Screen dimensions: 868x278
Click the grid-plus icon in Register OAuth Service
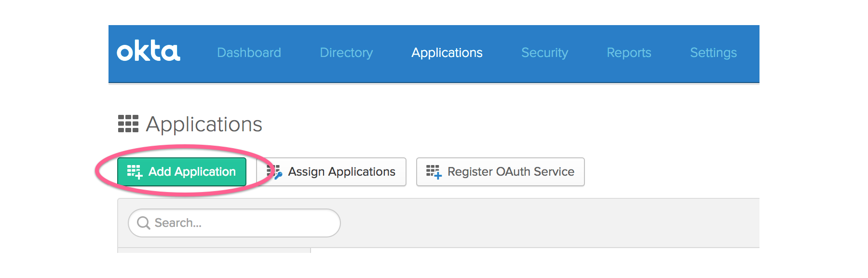434,172
